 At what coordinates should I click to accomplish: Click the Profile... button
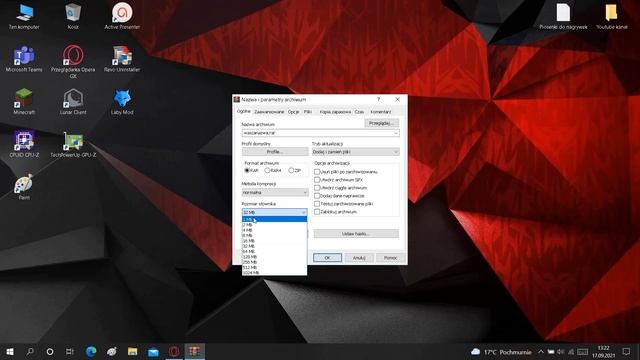click(275, 152)
